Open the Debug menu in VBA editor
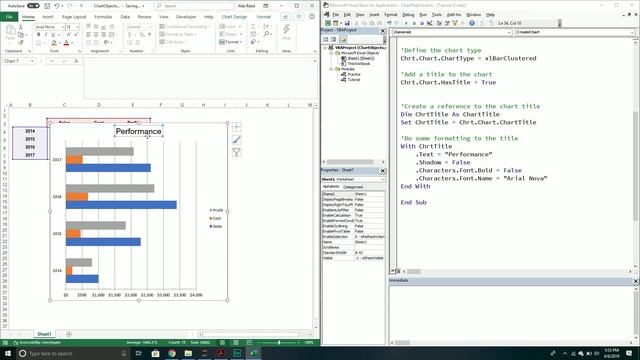This screenshot has height=360, width=640. [408, 15]
